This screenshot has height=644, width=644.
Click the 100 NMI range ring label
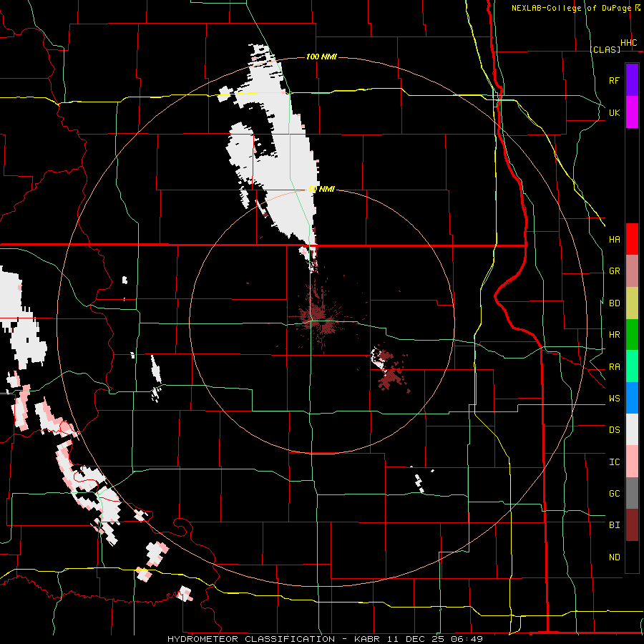321,57
